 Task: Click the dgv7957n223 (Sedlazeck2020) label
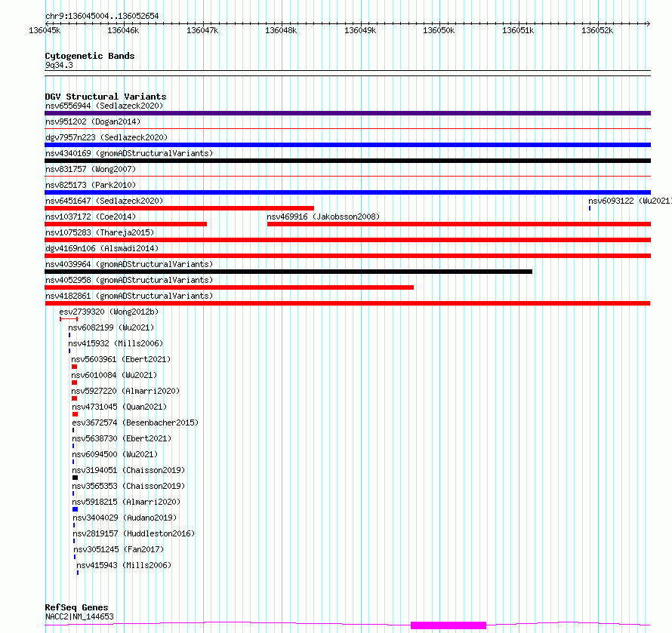[106, 137]
